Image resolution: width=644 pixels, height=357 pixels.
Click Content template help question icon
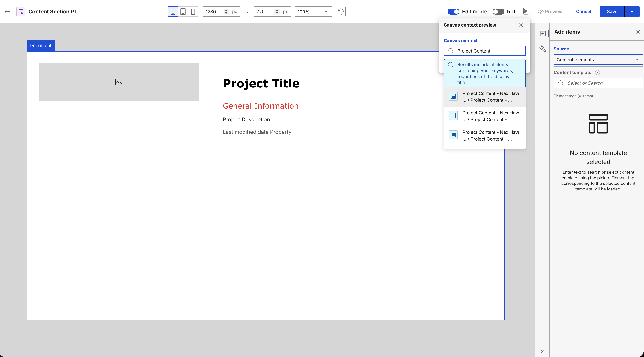(x=597, y=73)
